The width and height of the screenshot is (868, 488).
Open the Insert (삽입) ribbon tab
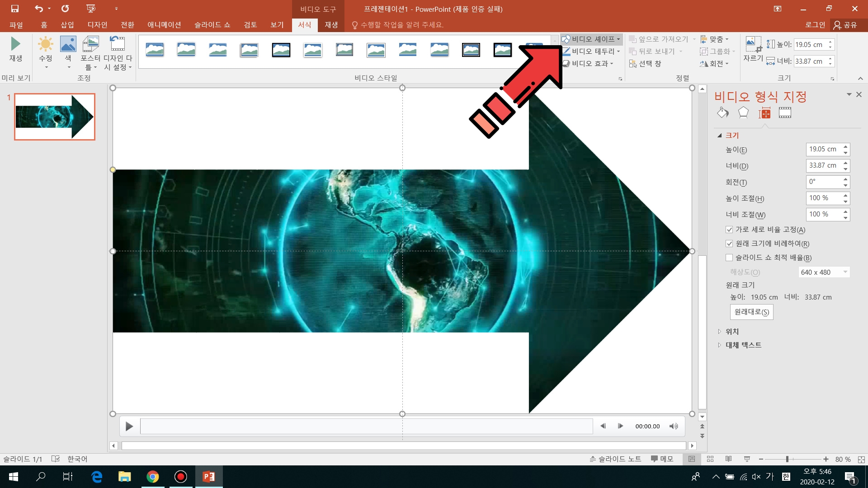point(67,25)
